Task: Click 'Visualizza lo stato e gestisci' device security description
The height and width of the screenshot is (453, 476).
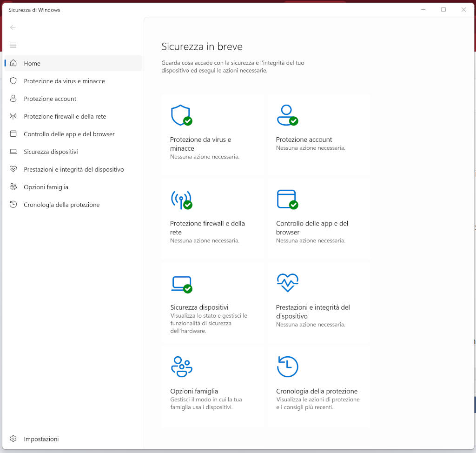Action: click(209, 323)
